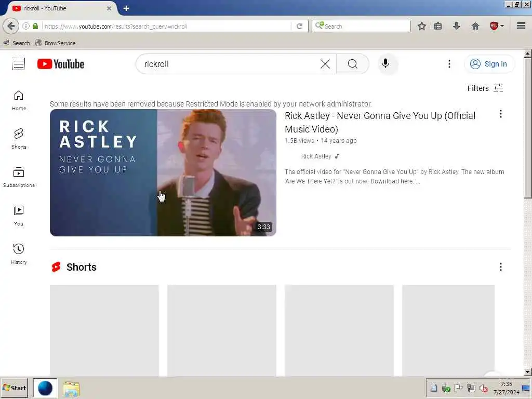Start voice search with the microphone

pos(385,64)
